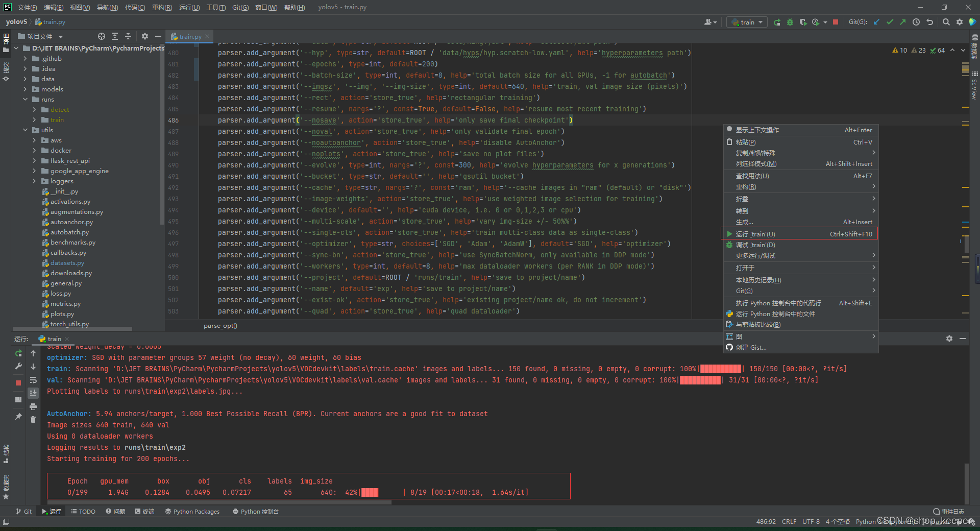
Task: Click the Run console horizontal scrollbar
Action: [219, 502]
